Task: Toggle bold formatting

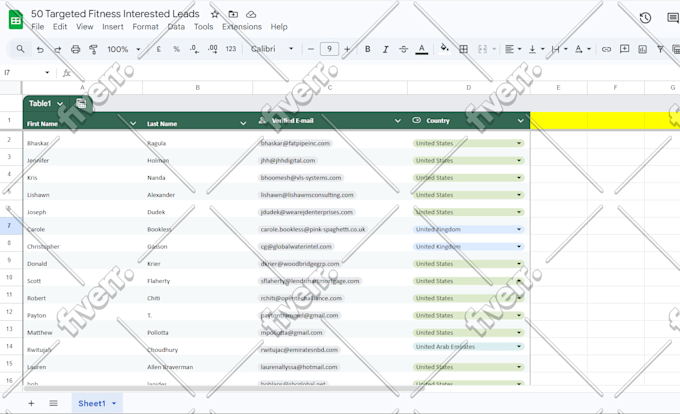Action: point(367,49)
